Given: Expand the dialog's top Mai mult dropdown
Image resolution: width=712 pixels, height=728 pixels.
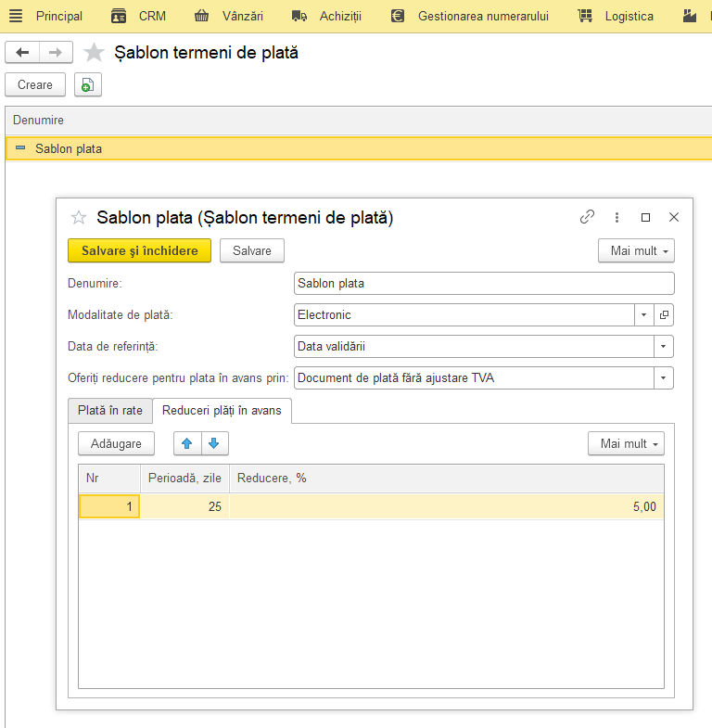Looking at the screenshot, I should pyautogui.click(x=636, y=250).
